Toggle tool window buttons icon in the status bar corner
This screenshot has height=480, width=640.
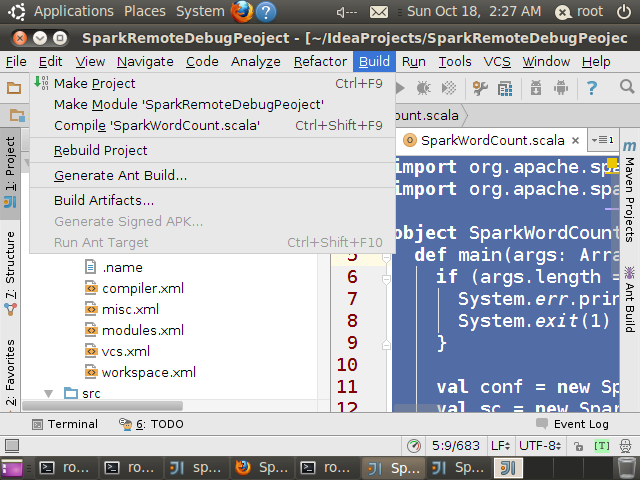pos(11,446)
